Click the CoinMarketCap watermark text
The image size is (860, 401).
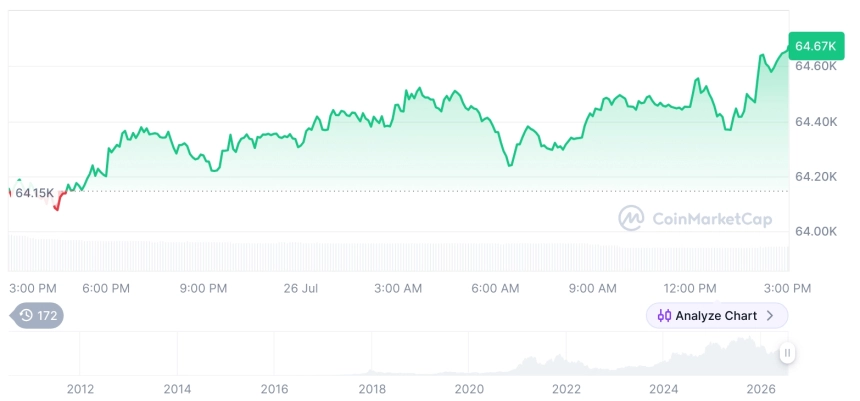tap(712, 219)
